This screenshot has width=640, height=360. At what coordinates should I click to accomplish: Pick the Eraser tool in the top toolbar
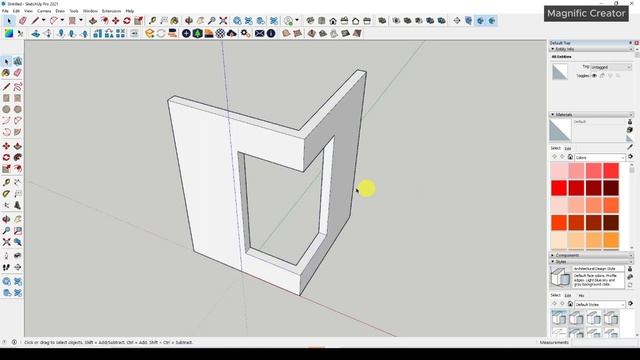coord(23,20)
